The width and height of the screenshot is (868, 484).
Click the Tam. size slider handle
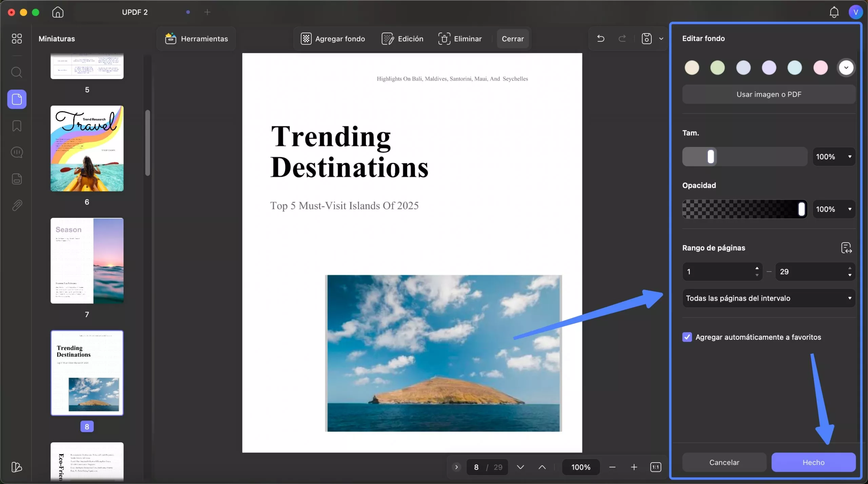click(711, 157)
